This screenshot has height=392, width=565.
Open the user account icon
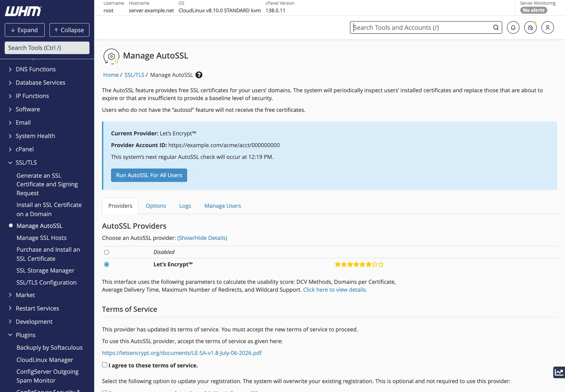(x=548, y=28)
